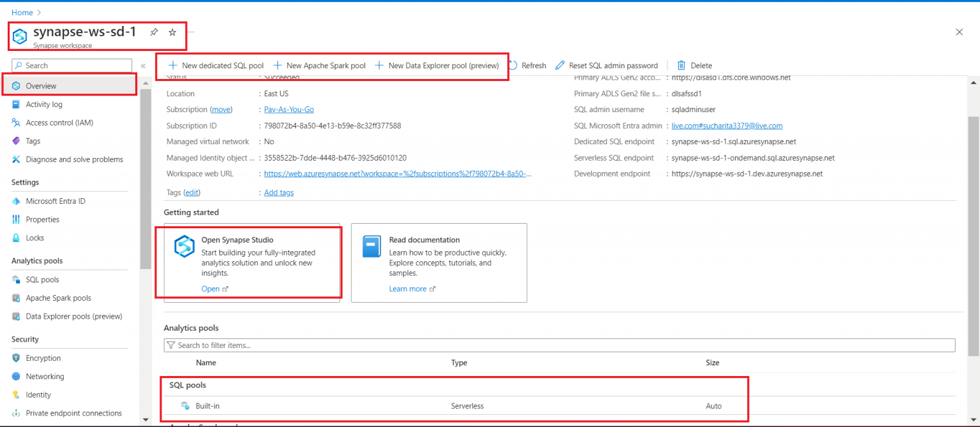Open Microsoft Entra ID settings
The image size is (980, 427).
[56, 201]
